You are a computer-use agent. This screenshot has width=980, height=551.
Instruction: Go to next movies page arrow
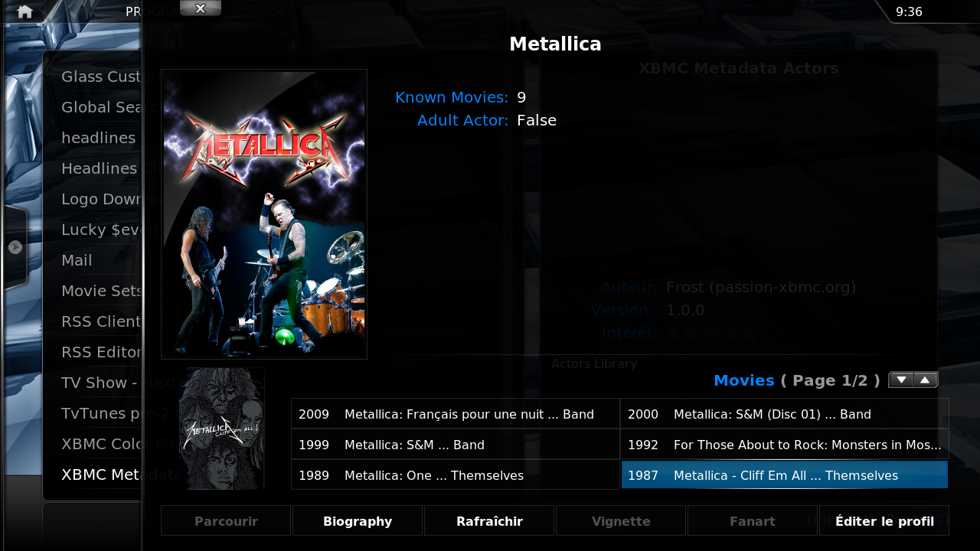[x=901, y=380]
